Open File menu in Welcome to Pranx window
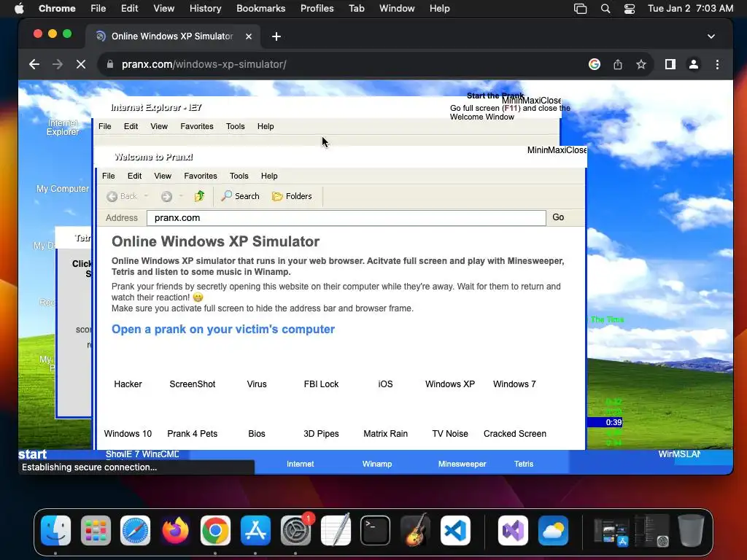The width and height of the screenshot is (747, 560). pyautogui.click(x=109, y=176)
